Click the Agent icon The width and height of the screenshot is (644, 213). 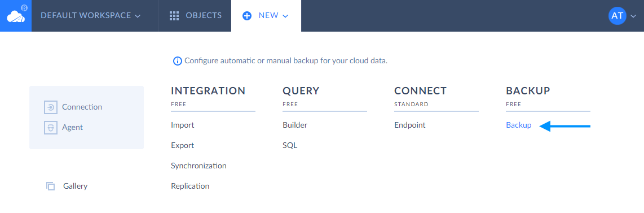click(51, 128)
